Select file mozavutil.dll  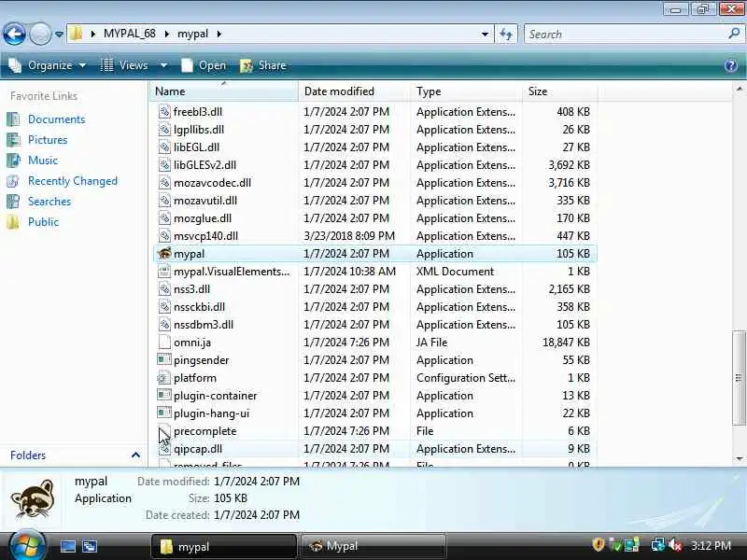[205, 201]
